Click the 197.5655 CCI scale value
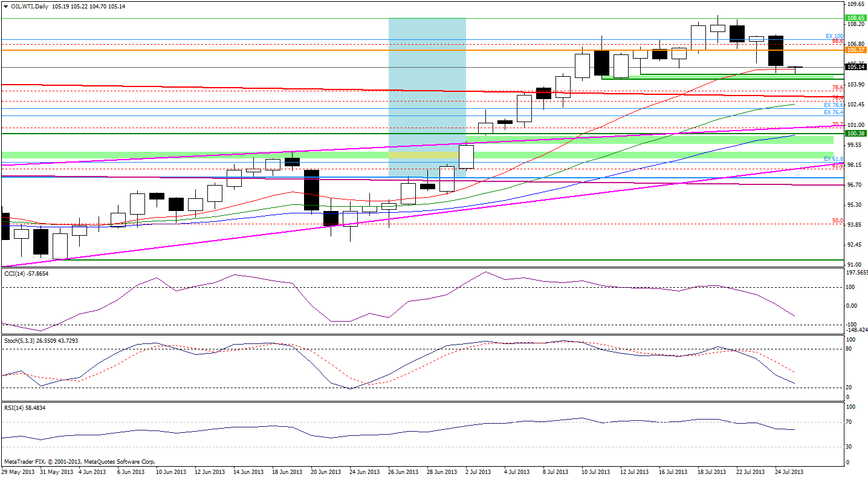Viewport: 868px width, 477px height. click(x=856, y=273)
